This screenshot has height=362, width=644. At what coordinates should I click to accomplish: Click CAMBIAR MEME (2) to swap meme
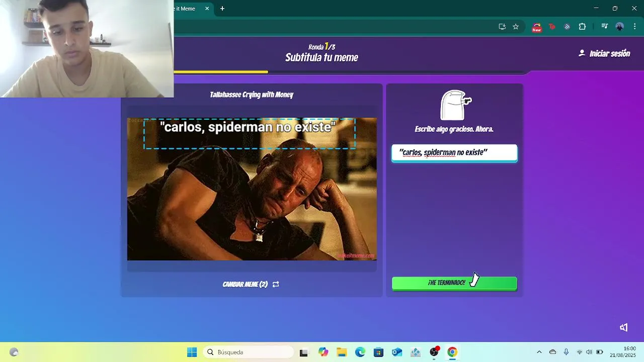click(x=251, y=284)
